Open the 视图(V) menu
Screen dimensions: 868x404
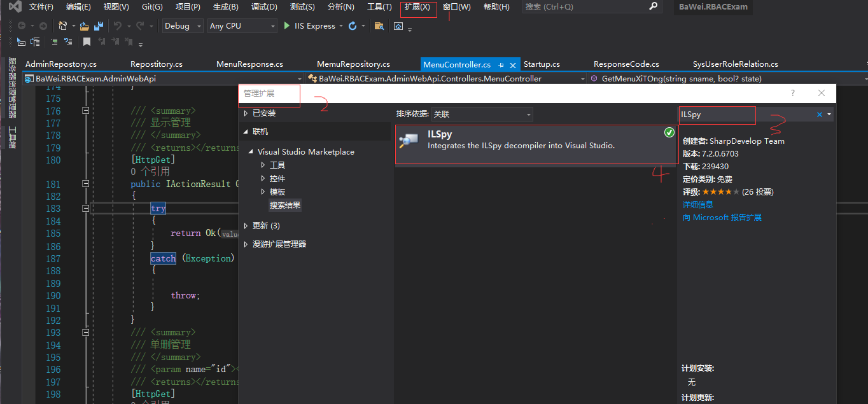click(x=116, y=7)
